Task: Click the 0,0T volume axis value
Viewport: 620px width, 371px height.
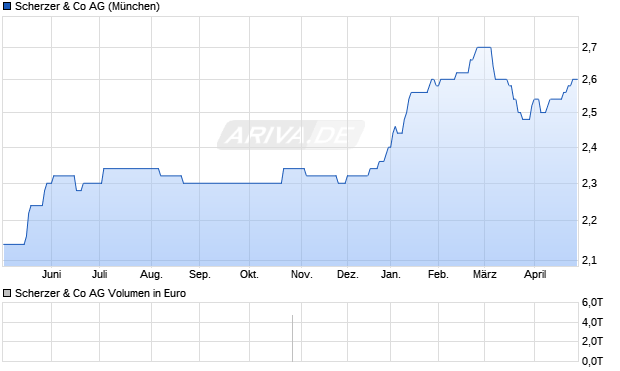Action: point(592,361)
